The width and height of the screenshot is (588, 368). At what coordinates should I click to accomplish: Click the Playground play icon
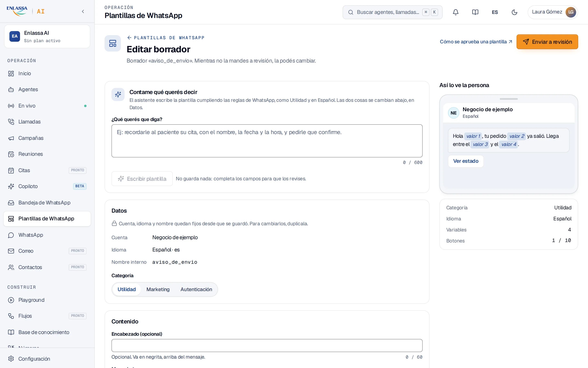11,300
